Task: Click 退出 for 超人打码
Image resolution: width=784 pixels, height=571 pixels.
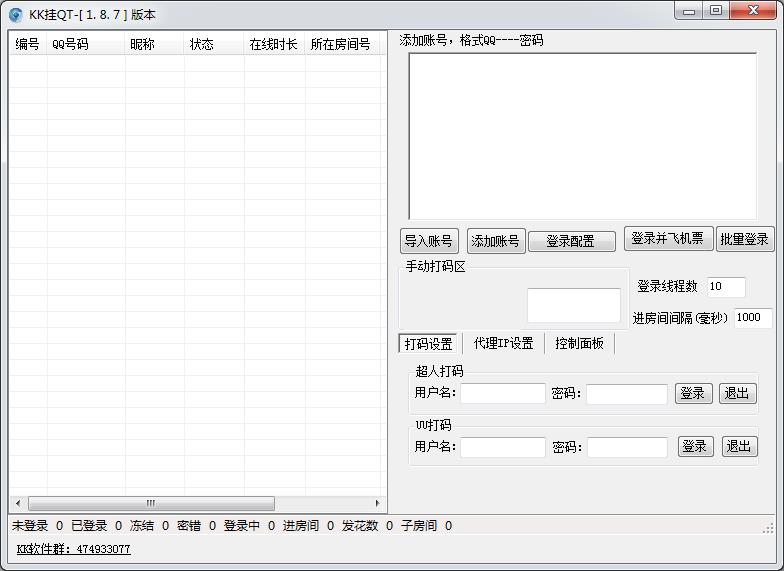Action: (737, 394)
